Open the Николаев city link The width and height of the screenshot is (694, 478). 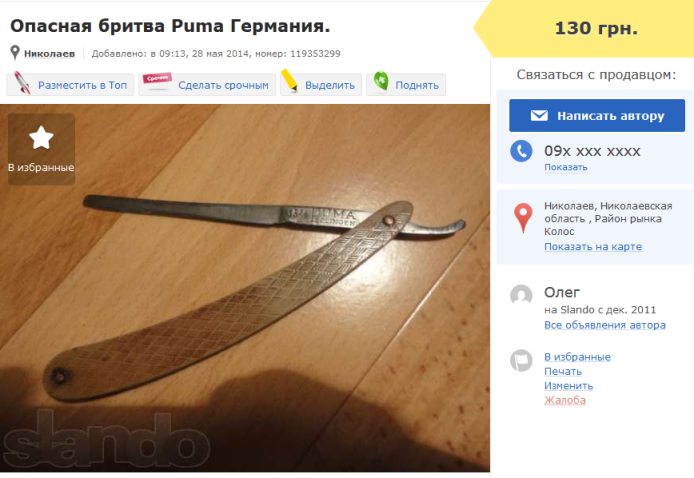[x=49, y=54]
